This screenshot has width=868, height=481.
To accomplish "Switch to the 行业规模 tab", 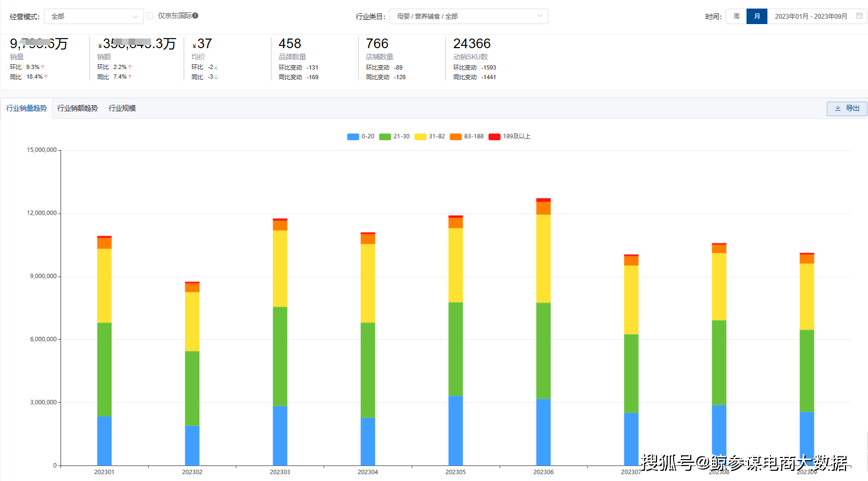I will click(x=122, y=108).
